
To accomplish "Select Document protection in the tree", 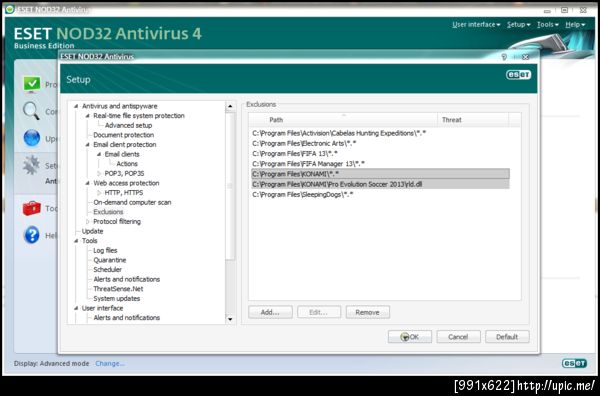I will (123, 135).
